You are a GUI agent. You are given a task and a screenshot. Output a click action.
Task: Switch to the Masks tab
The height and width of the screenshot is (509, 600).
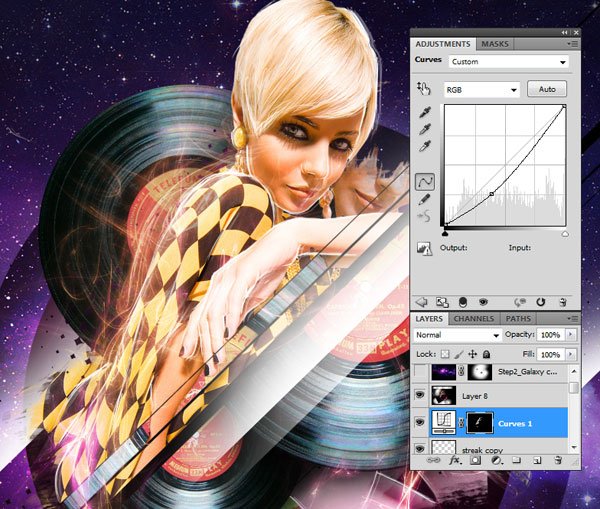pos(495,44)
